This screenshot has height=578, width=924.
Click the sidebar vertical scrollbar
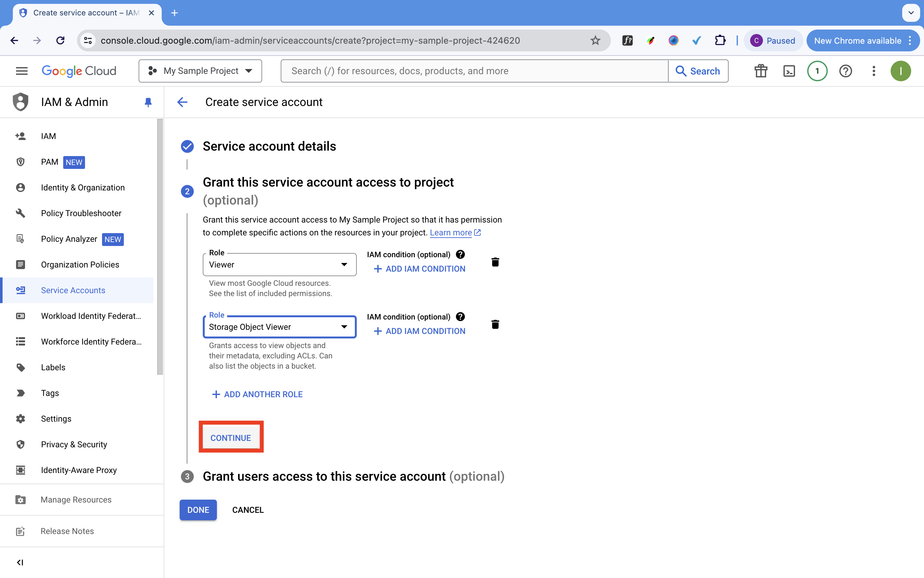pos(160,247)
